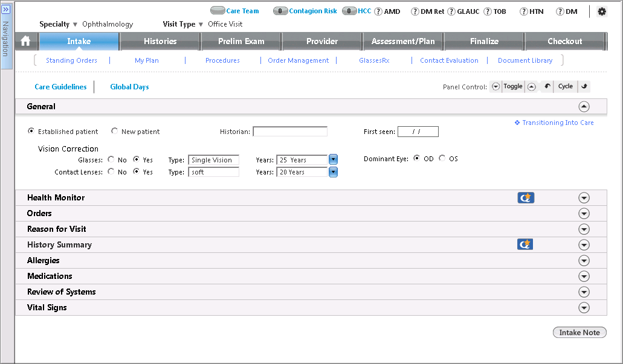Choose OS as Dominant Eye
Image resolution: width=623 pixels, height=364 pixels.
[442, 158]
